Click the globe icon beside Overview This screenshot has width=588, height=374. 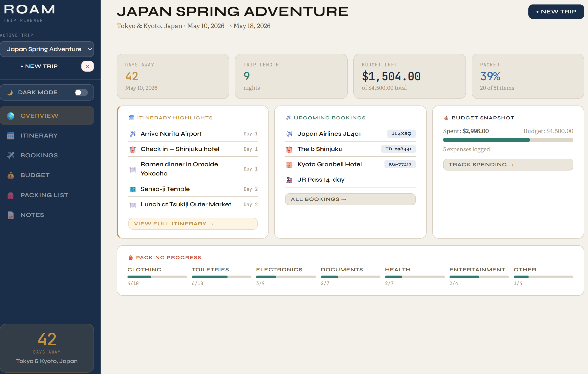pos(11,116)
